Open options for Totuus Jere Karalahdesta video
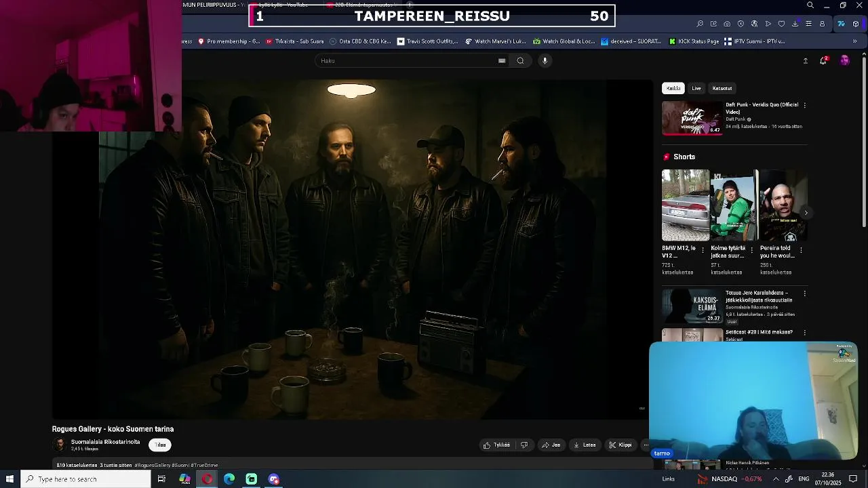 pos(805,293)
